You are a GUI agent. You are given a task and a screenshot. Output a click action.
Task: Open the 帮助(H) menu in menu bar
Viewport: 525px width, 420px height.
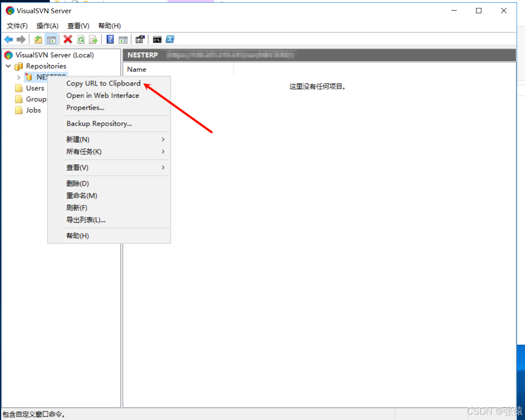tap(109, 26)
